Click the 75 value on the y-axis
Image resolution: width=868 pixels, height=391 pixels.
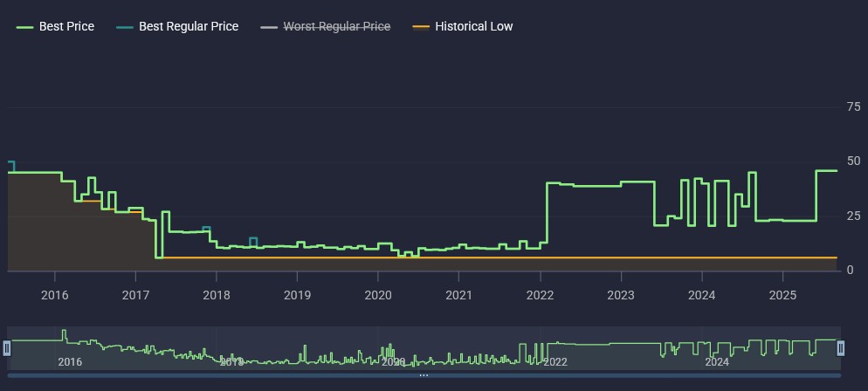pos(854,107)
